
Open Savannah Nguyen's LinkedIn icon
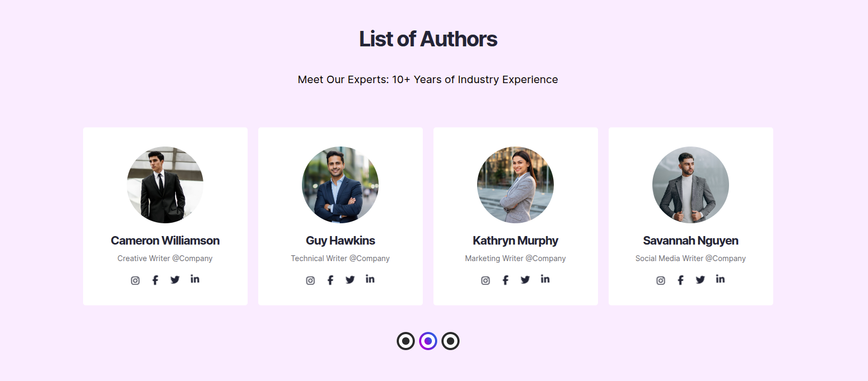pyautogui.click(x=720, y=279)
